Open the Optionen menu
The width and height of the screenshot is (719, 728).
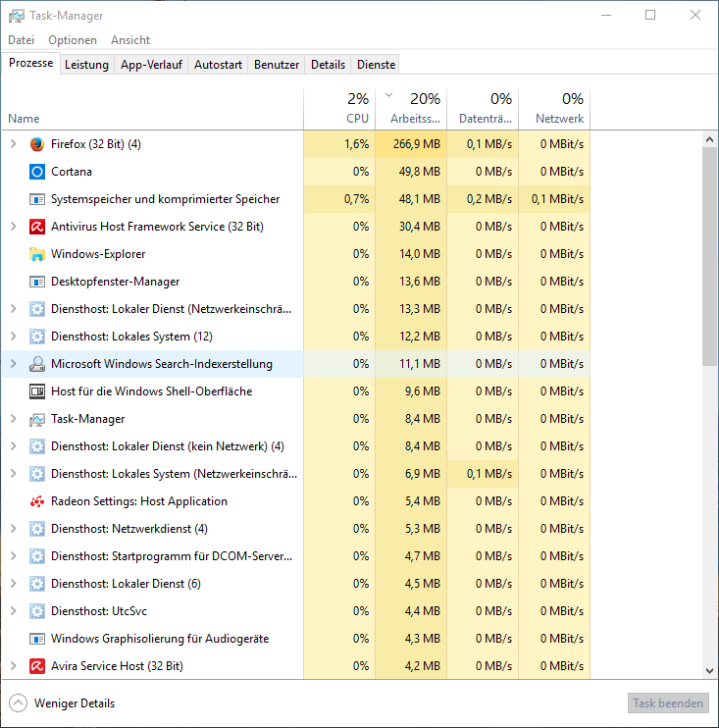coord(73,40)
